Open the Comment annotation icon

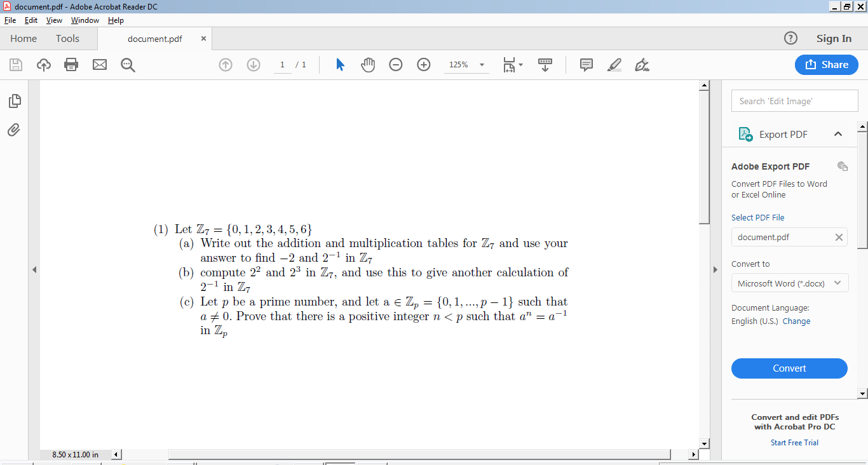click(585, 64)
